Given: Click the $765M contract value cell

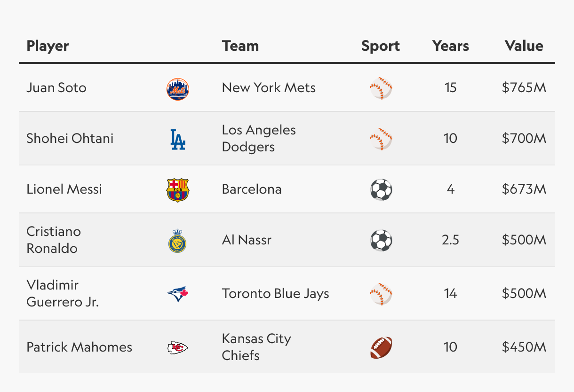Looking at the screenshot, I should (x=524, y=88).
